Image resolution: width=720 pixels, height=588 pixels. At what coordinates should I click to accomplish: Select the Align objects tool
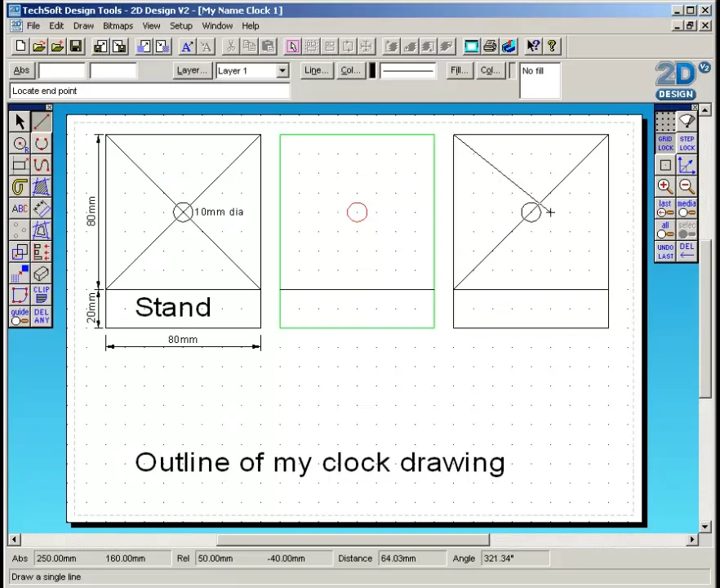coord(42,252)
